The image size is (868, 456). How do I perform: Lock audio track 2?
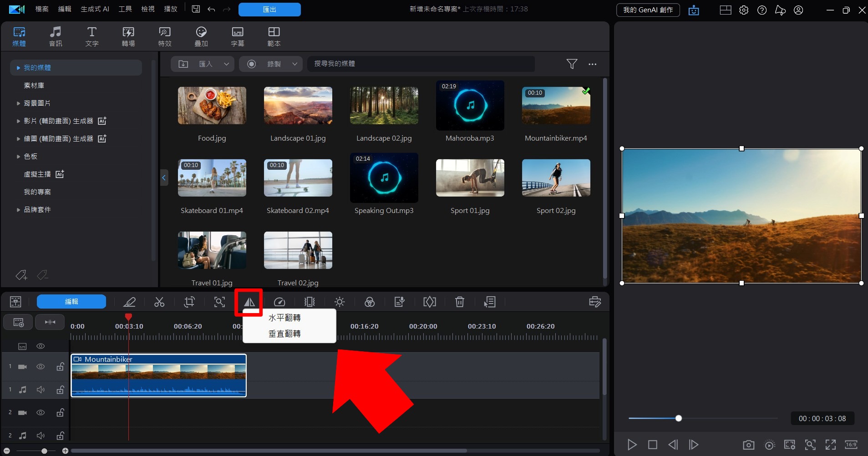coord(60,436)
